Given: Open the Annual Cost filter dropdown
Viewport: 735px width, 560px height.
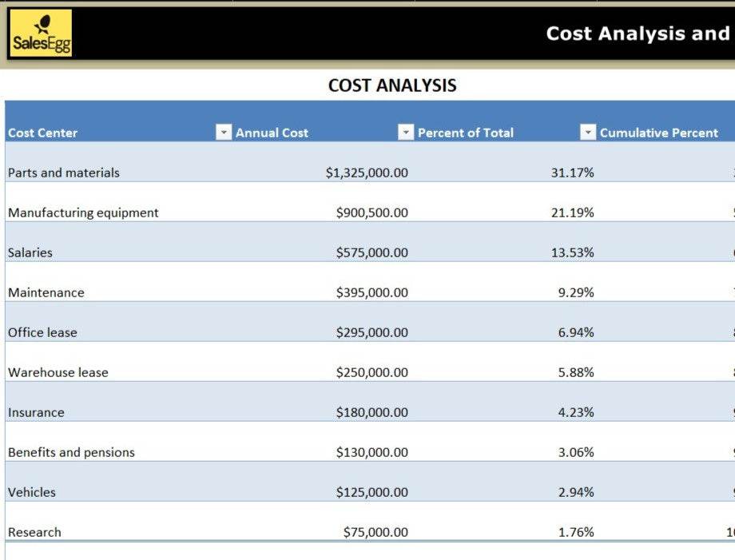Looking at the screenshot, I should pos(406,133).
